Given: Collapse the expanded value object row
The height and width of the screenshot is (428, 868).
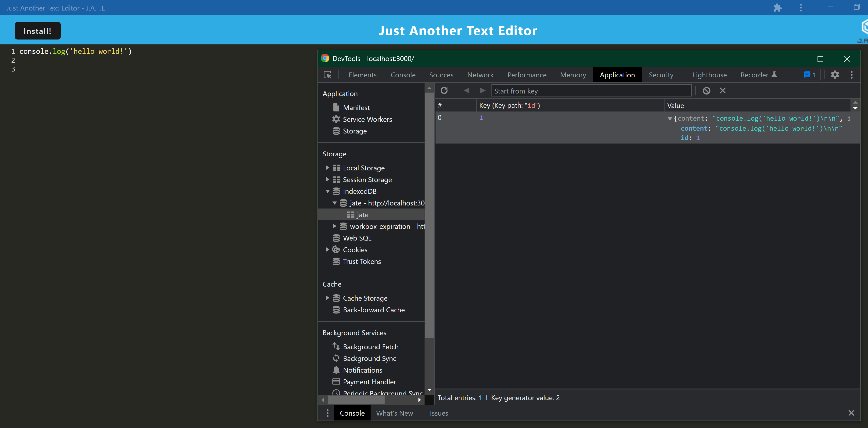Looking at the screenshot, I should (x=670, y=119).
